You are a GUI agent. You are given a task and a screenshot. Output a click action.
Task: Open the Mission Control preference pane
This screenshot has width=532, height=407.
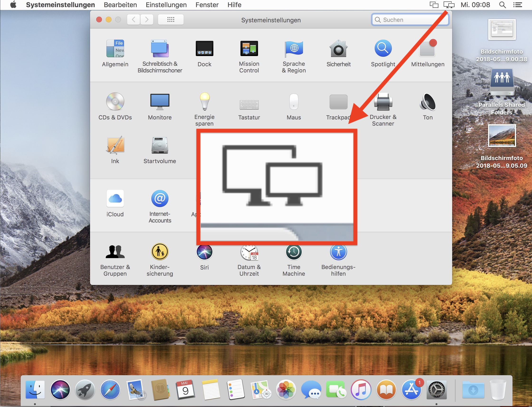(249, 49)
